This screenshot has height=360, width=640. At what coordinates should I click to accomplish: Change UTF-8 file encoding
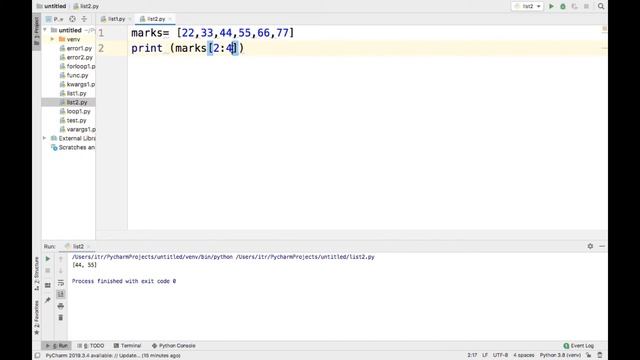point(500,355)
